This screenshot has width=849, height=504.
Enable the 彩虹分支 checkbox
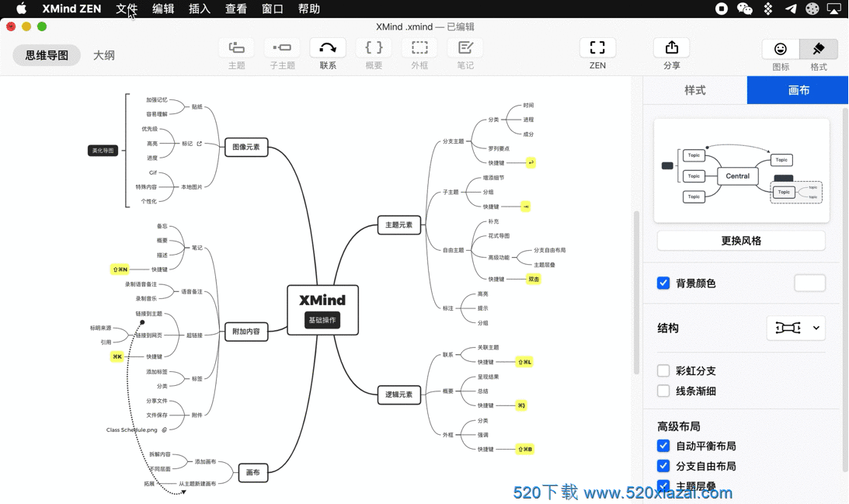coord(663,371)
